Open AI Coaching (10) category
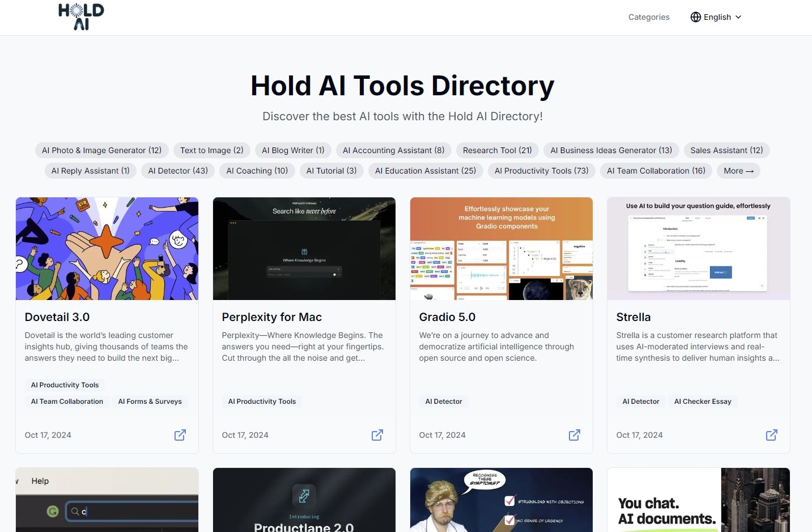The image size is (812, 532). 257,171
